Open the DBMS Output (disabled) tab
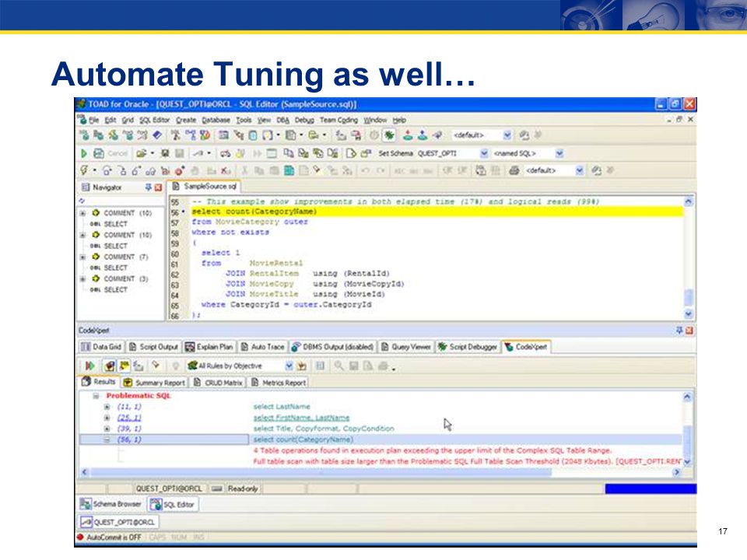 click(x=332, y=347)
